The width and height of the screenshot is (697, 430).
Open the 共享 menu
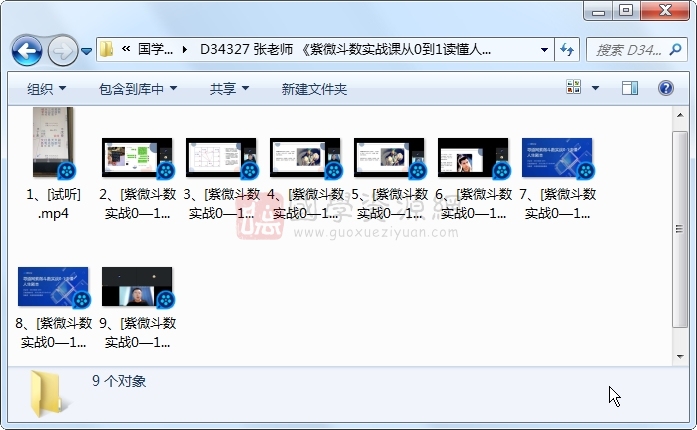(x=229, y=89)
